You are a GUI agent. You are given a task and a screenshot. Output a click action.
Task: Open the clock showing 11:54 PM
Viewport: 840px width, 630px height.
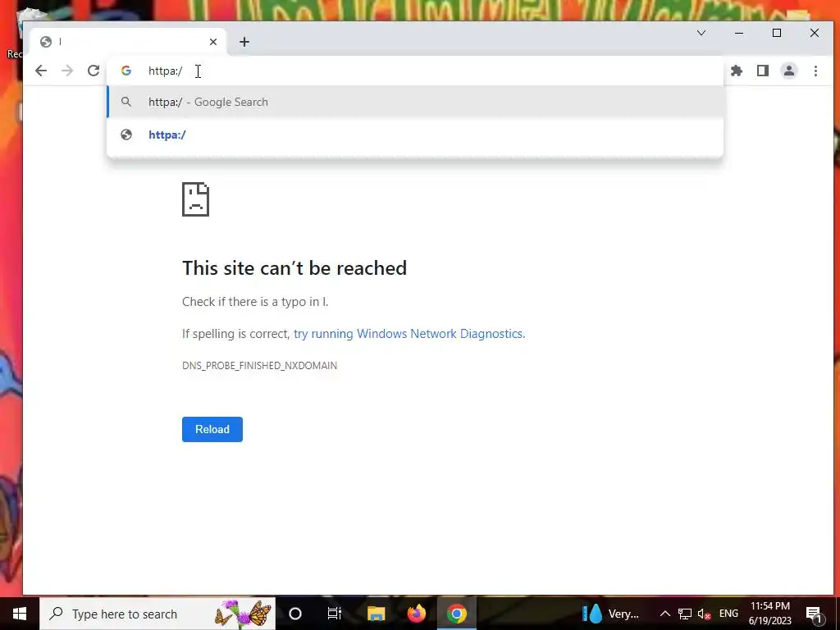click(x=769, y=614)
